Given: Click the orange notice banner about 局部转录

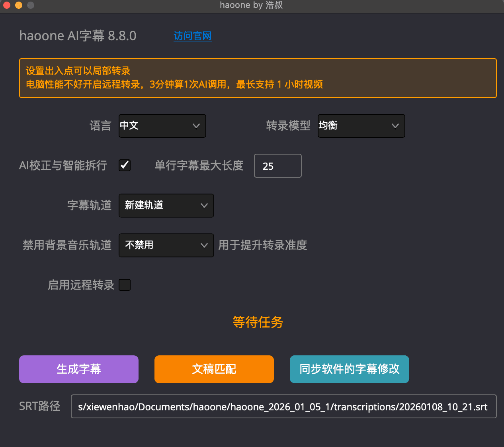Looking at the screenshot, I should point(258,78).
